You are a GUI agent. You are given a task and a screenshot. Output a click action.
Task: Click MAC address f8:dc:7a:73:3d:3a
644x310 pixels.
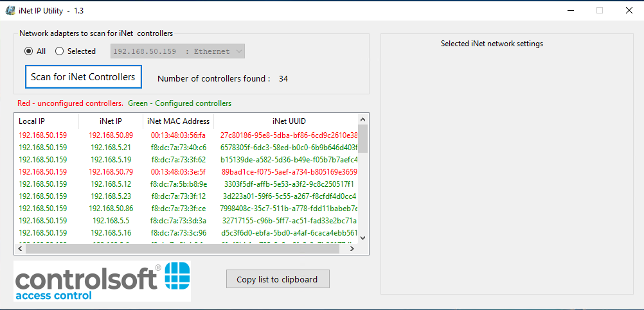click(178, 221)
